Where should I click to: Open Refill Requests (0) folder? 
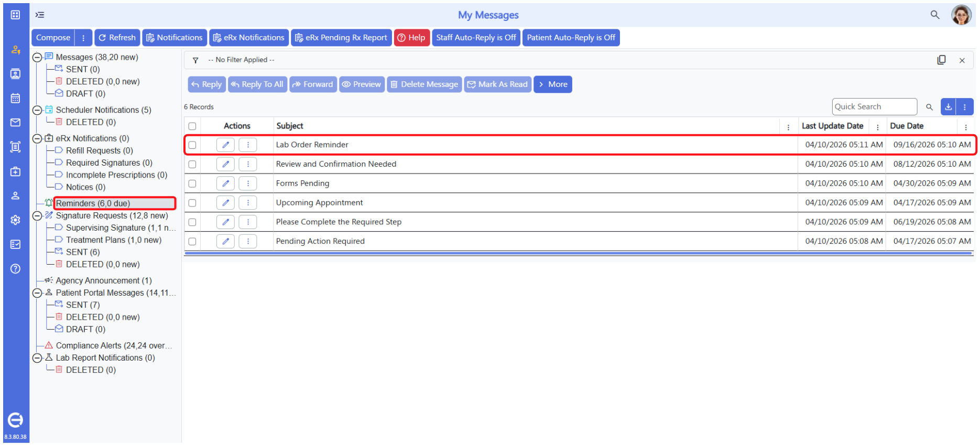pos(99,150)
